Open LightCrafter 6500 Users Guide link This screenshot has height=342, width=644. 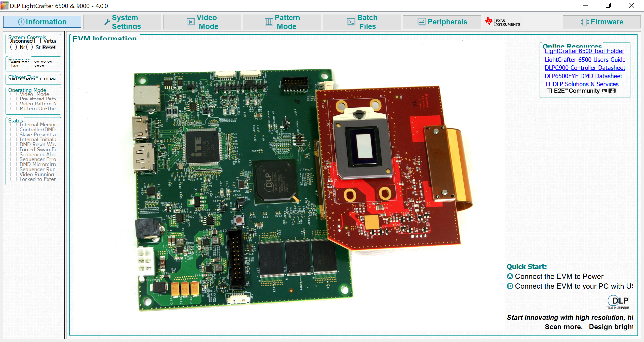[x=585, y=60]
